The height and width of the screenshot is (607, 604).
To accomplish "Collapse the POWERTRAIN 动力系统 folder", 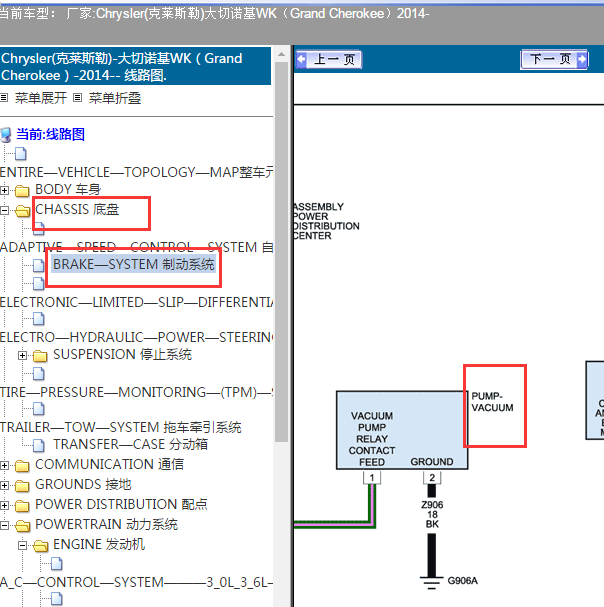I will (4, 525).
